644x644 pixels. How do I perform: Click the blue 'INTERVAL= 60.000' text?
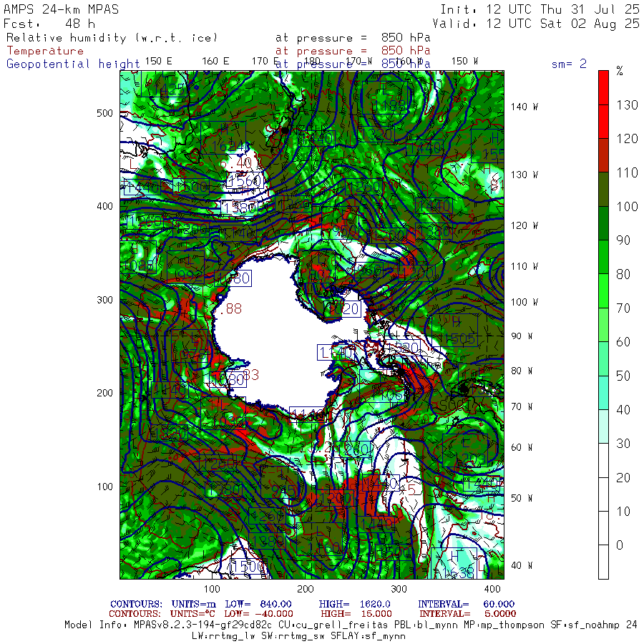pos(466,604)
